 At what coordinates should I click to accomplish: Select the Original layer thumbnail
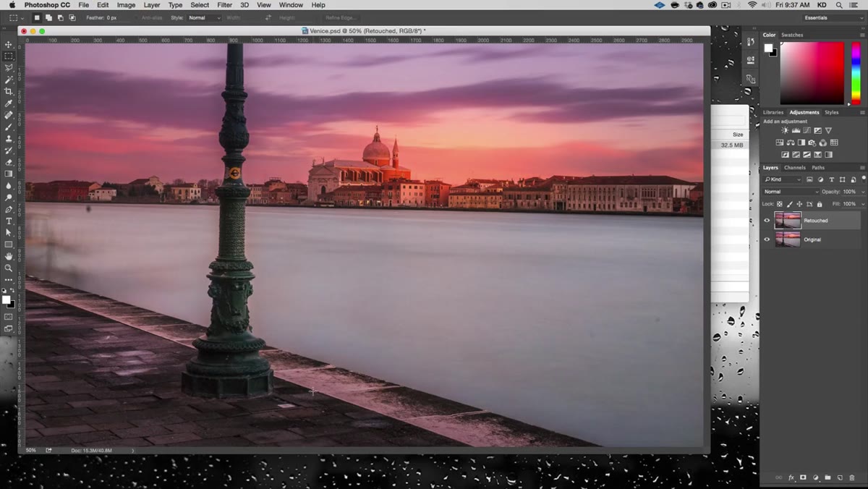pos(788,239)
